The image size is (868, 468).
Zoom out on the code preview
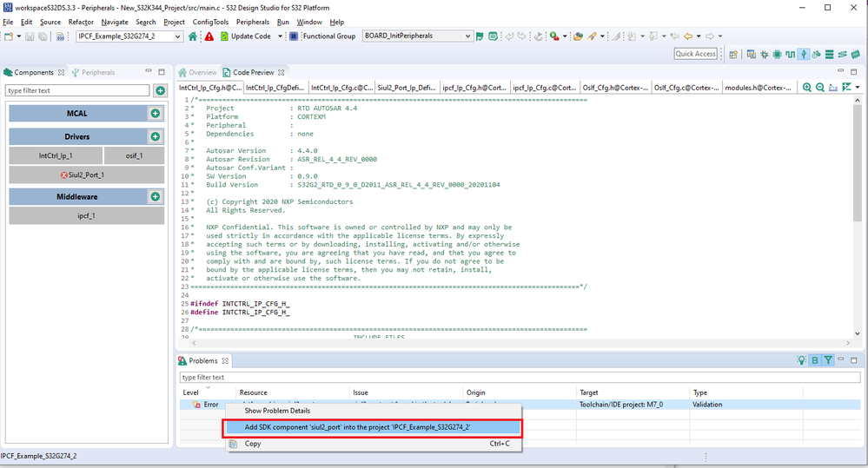coord(820,88)
